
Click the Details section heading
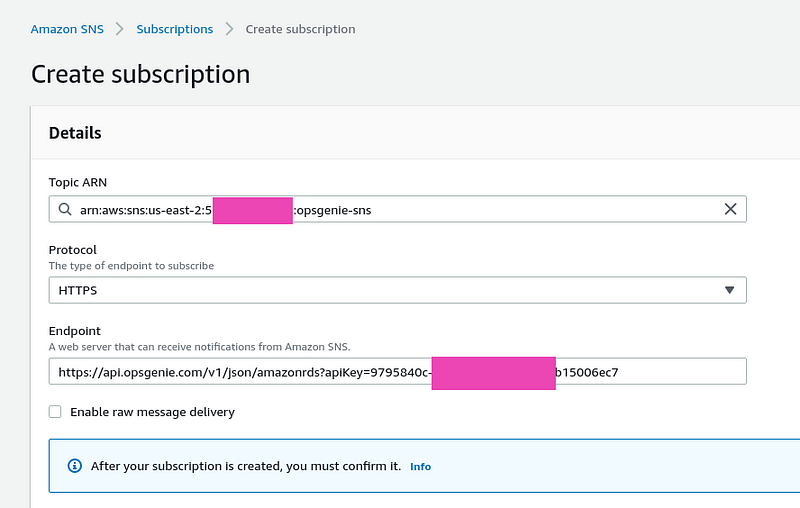point(75,133)
